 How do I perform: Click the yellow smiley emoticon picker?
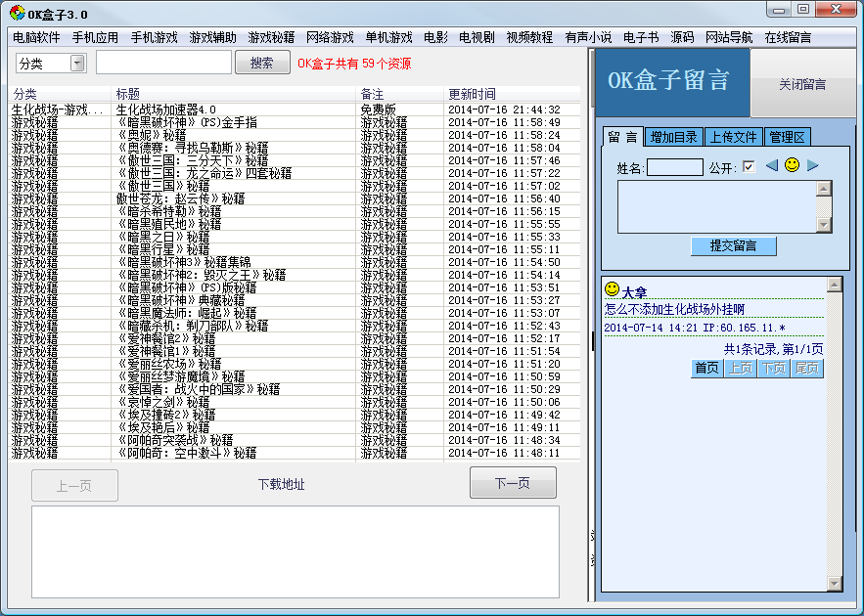click(792, 165)
